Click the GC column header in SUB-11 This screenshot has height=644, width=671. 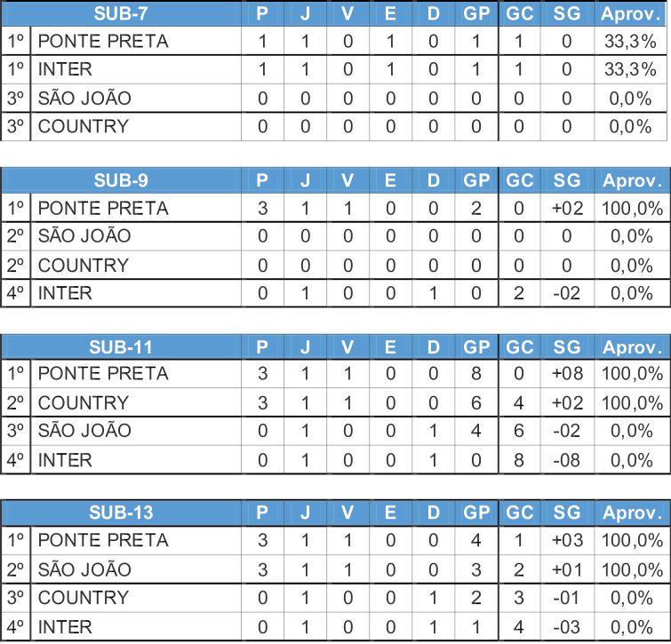click(520, 346)
